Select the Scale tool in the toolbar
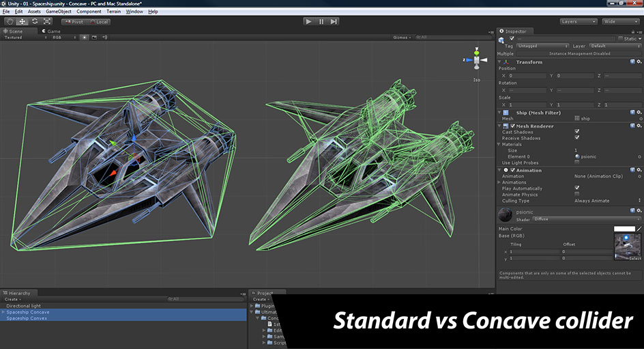The height and width of the screenshot is (349, 644). pos(47,21)
